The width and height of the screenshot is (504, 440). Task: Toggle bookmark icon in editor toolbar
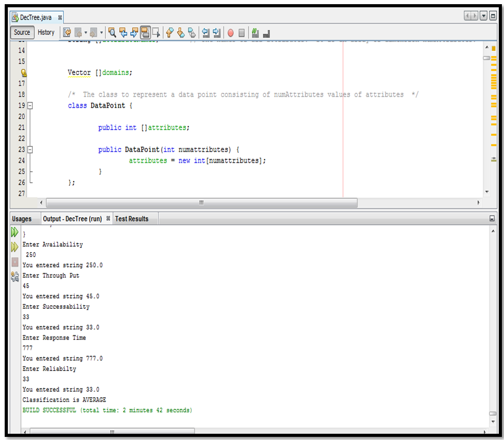coord(192,32)
